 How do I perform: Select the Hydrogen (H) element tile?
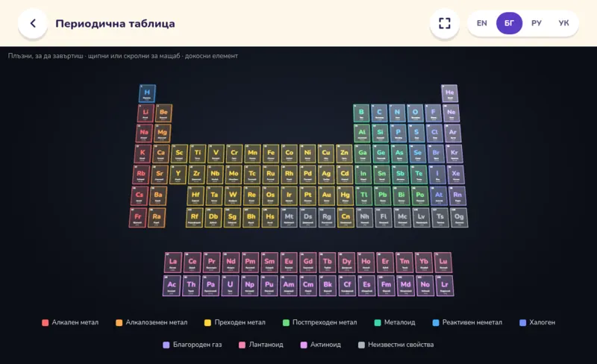click(147, 93)
